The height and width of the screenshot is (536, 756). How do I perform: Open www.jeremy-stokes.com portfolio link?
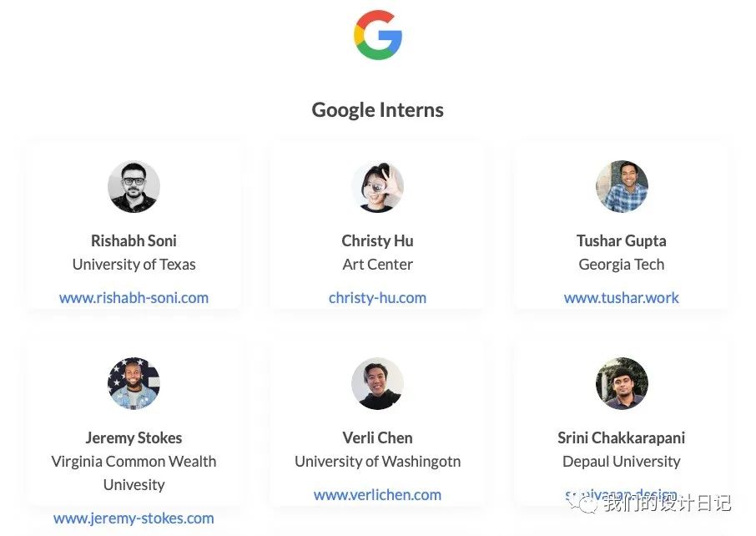pyautogui.click(x=134, y=518)
